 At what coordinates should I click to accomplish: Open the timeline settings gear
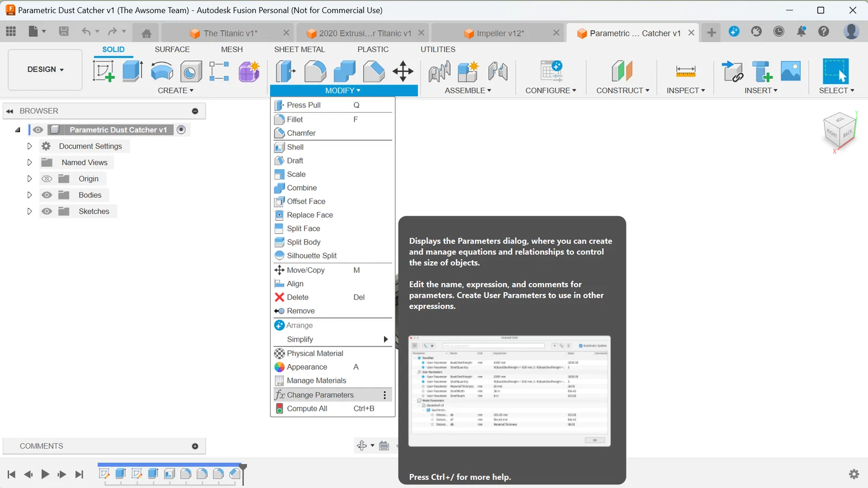854,474
